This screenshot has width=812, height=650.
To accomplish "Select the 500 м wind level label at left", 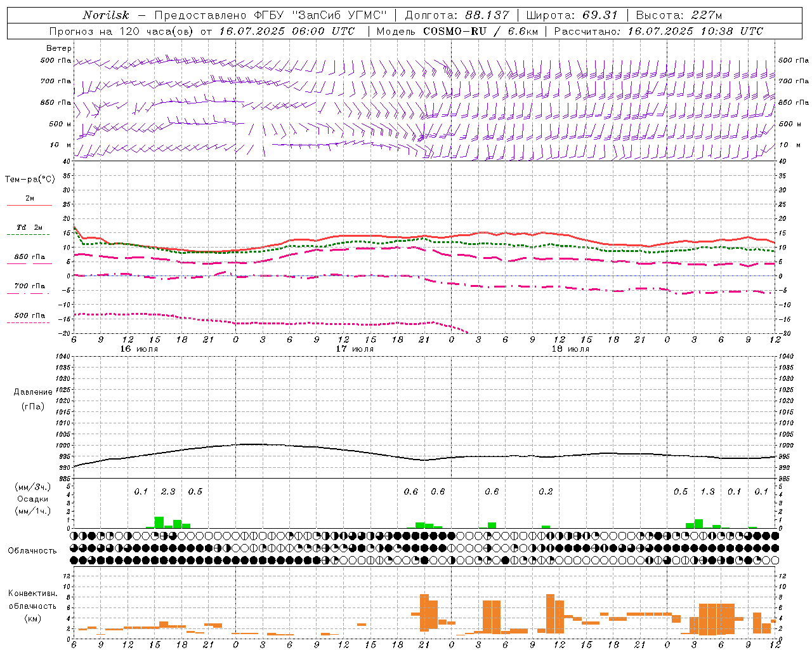I will [x=60, y=124].
